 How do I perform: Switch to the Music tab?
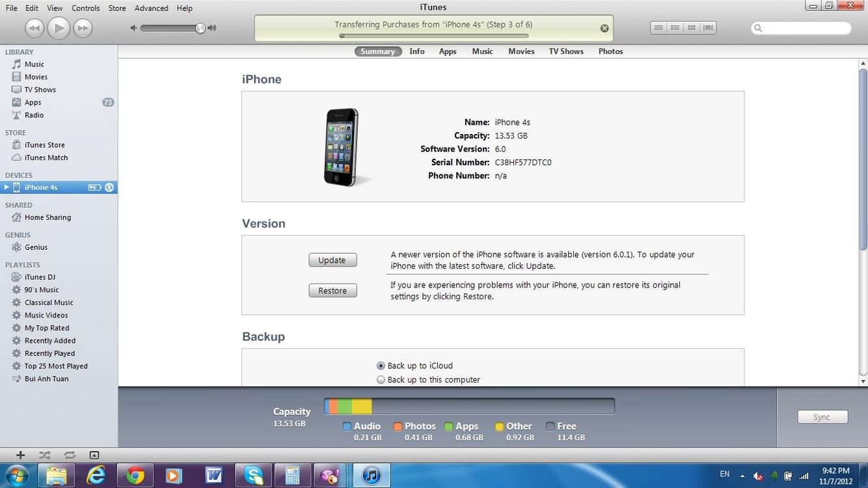482,51
